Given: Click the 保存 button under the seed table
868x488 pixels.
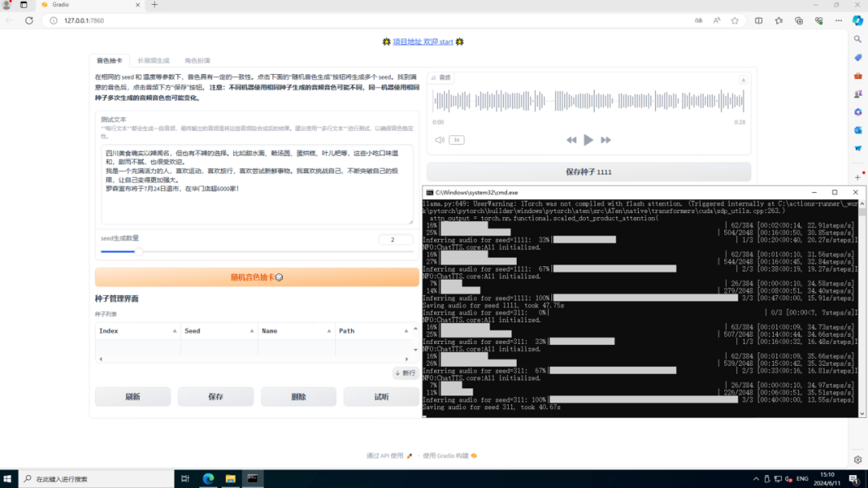Looking at the screenshot, I should click(x=215, y=396).
